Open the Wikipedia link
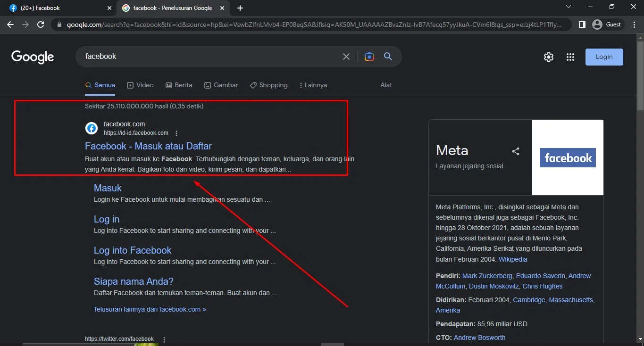644x346 pixels. tap(513, 259)
